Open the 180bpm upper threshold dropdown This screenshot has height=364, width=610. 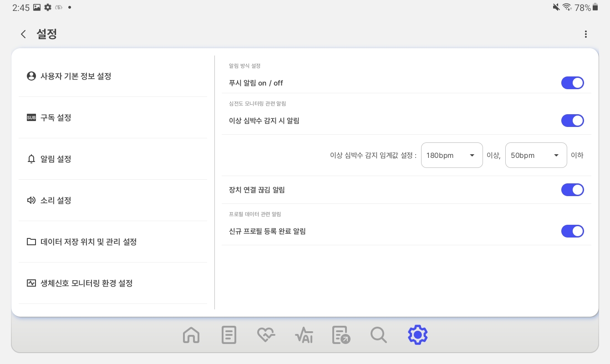pos(452,155)
